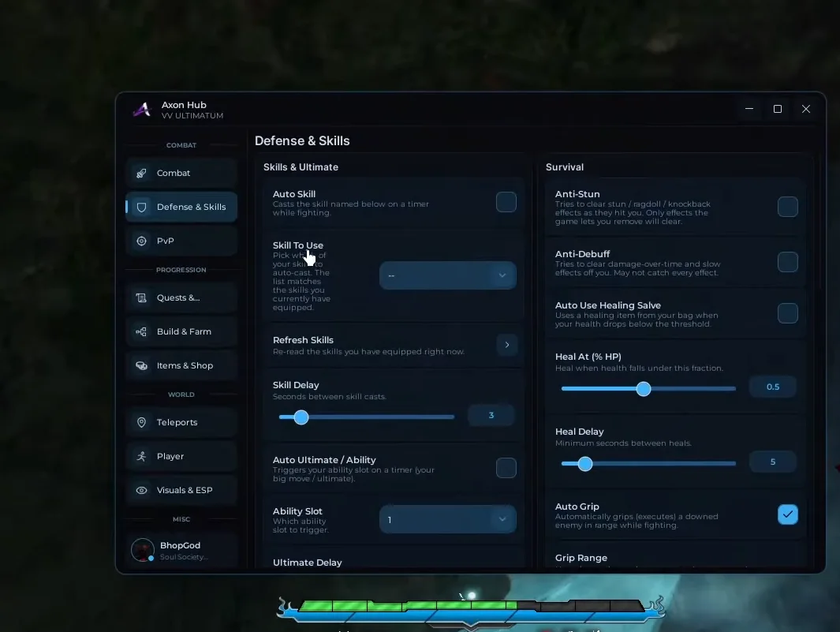Open the Teleports section
Screen dimensions: 840x632
click(x=181, y=422)
